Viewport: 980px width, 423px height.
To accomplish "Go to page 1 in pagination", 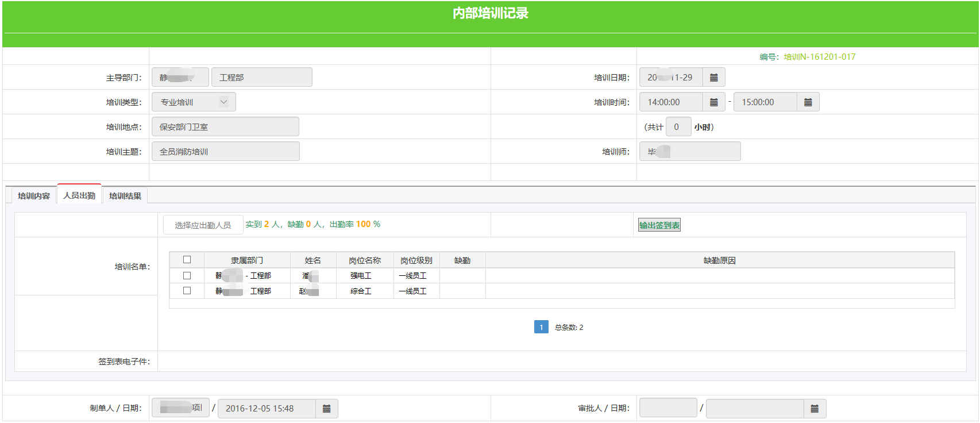I will [541, 327].
